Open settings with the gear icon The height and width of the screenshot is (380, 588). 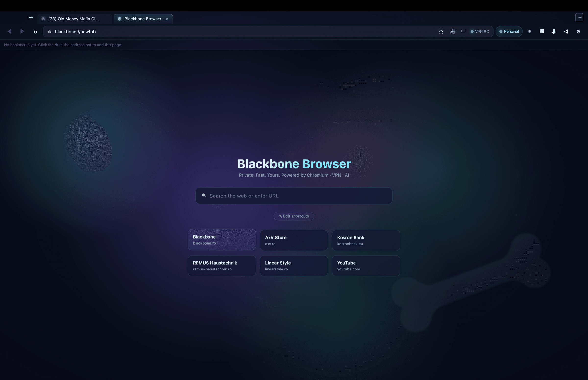pyautogui.click(x=578, y=32)
